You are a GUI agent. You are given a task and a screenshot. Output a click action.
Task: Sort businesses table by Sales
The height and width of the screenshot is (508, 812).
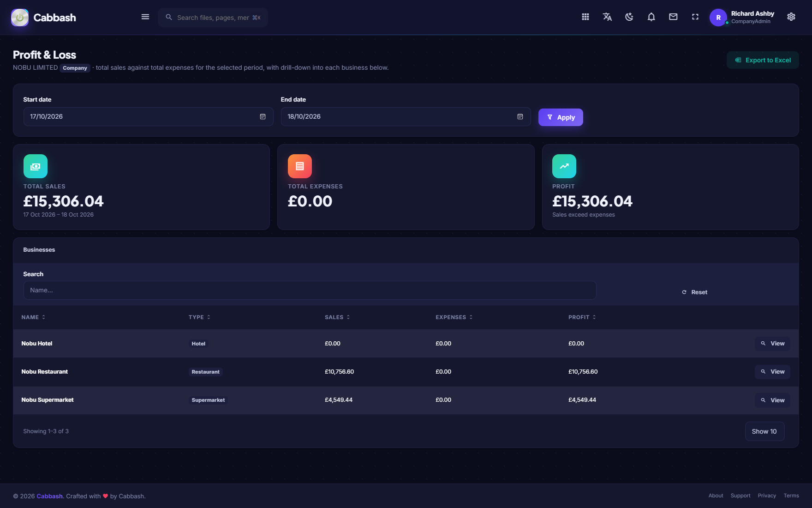(337, 317)
